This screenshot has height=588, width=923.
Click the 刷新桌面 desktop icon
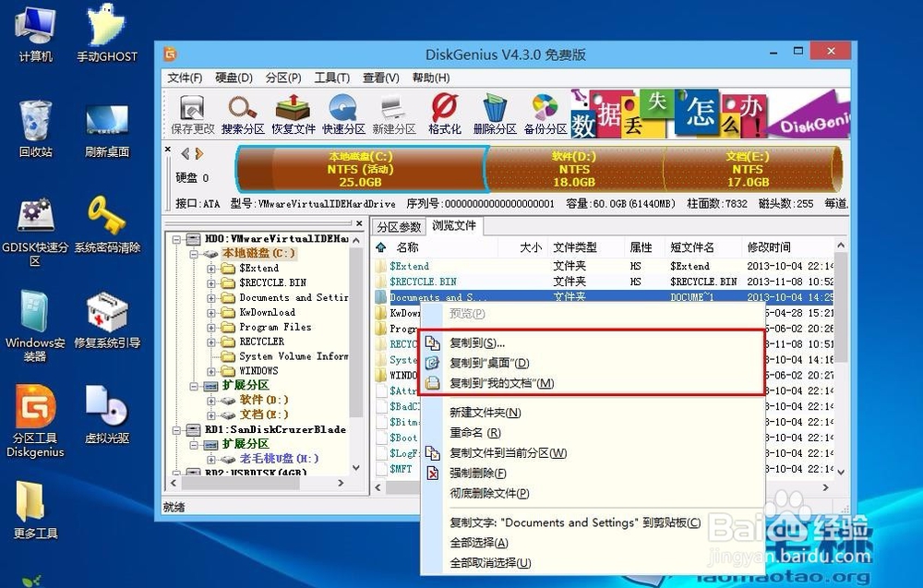pos(107,131)
